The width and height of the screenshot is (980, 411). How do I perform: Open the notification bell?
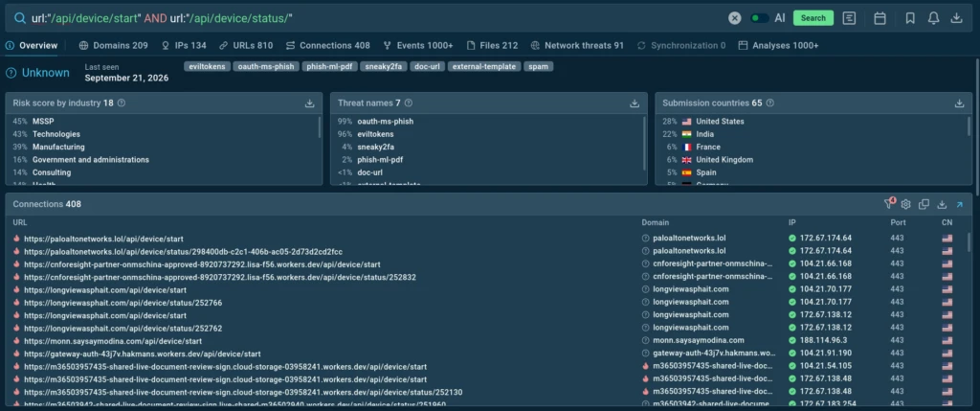(x=933, y=18)
